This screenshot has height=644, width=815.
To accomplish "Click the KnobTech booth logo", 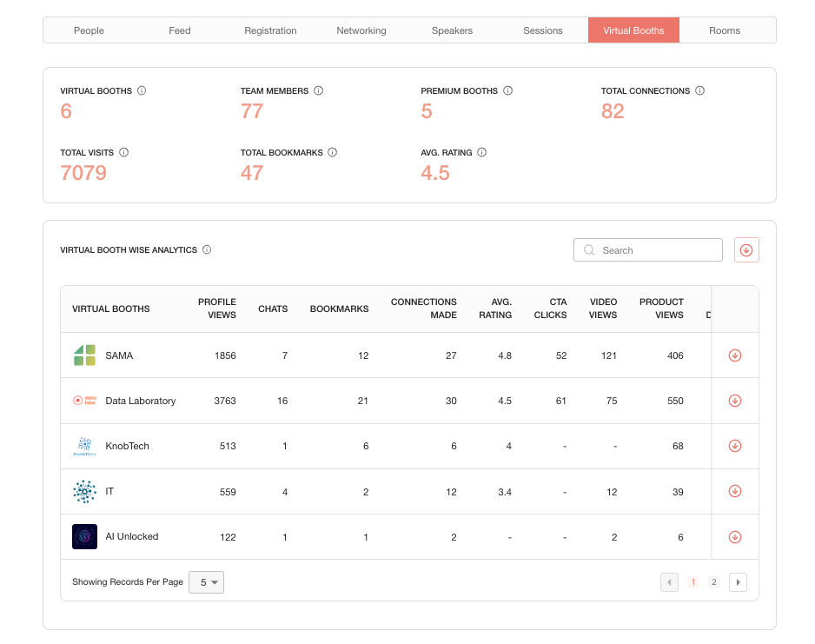I will (x=85, y=446).
